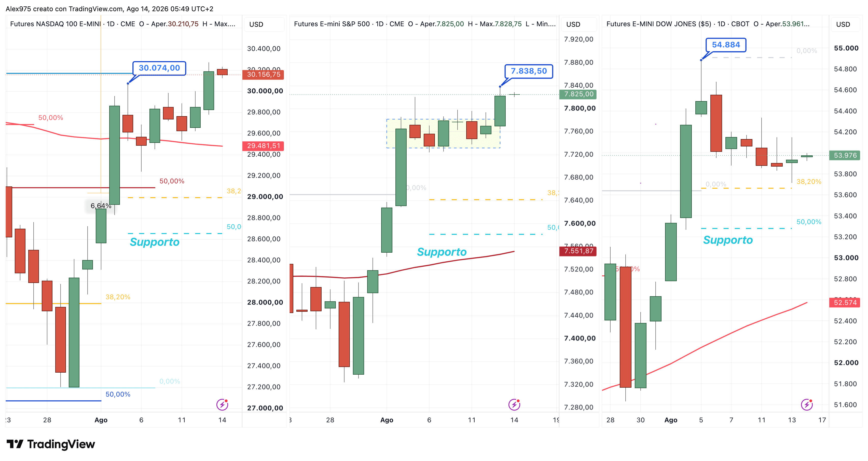Click the Futures NASDAQ 100 E-MINI symbol title
This screenshot has height=461, width=868.
click(x=55, y=24)
